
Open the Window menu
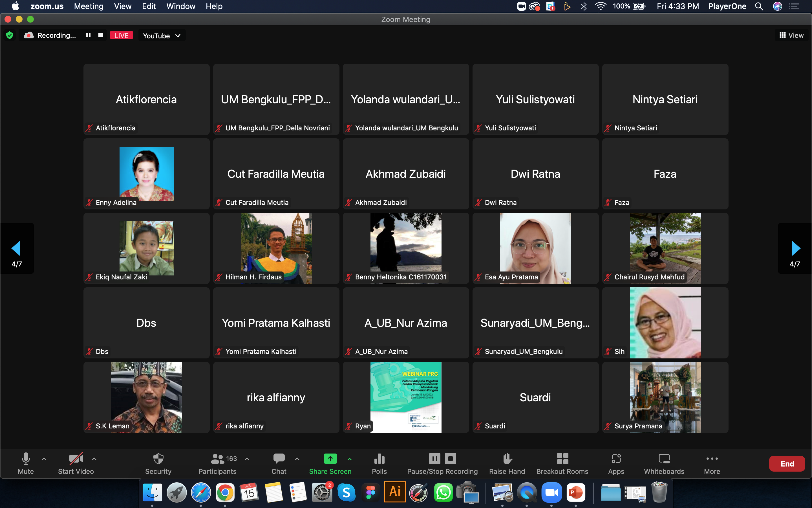180,6
